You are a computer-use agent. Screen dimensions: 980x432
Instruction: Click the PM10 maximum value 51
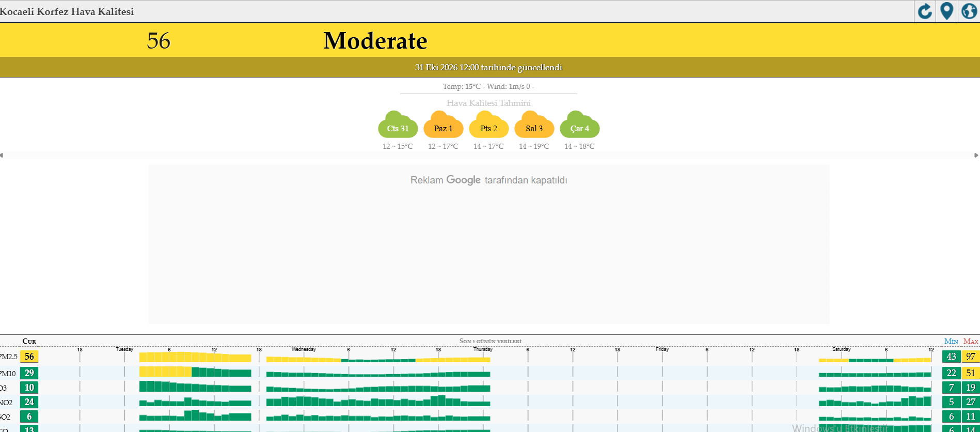pos(971,373)
